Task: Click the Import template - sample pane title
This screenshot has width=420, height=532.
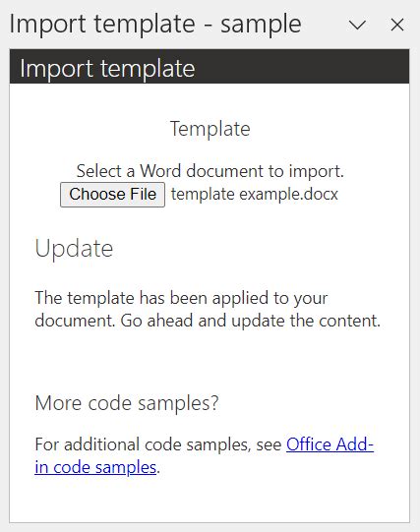Action: (155, 24)
